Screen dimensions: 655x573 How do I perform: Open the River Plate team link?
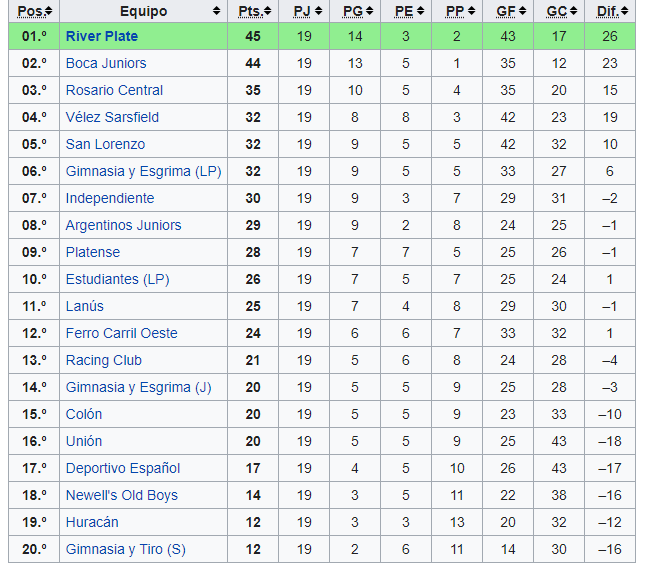click(x=102, y=36)
